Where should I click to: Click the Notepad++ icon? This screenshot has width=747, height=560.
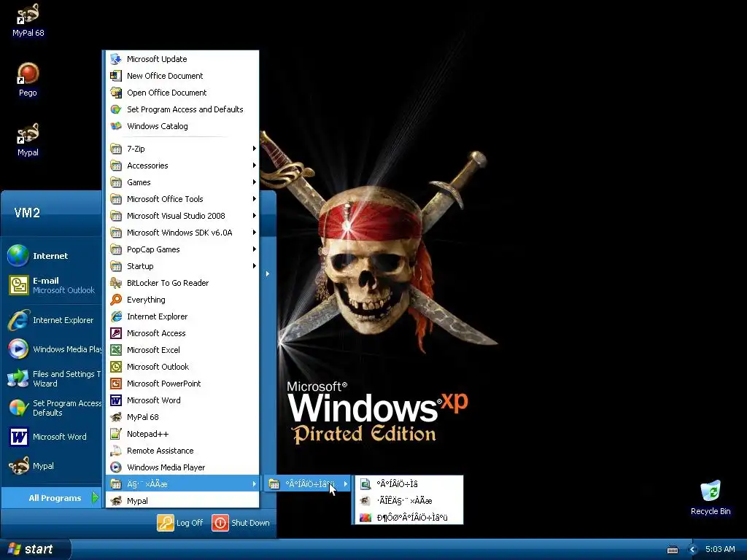click(116, 434)
